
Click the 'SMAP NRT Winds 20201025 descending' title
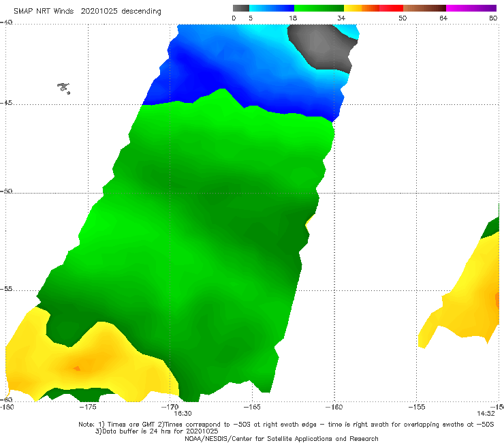[x=87, y=11]
